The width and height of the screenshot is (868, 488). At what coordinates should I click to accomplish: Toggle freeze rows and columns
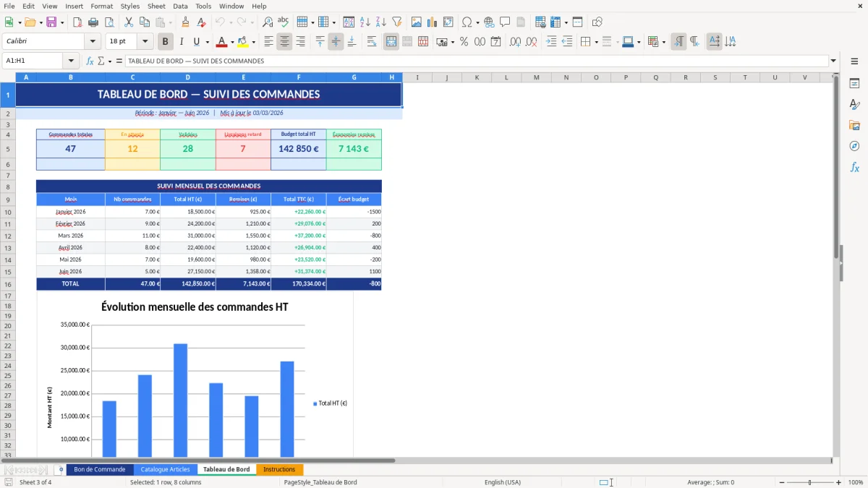pos(555,22)
